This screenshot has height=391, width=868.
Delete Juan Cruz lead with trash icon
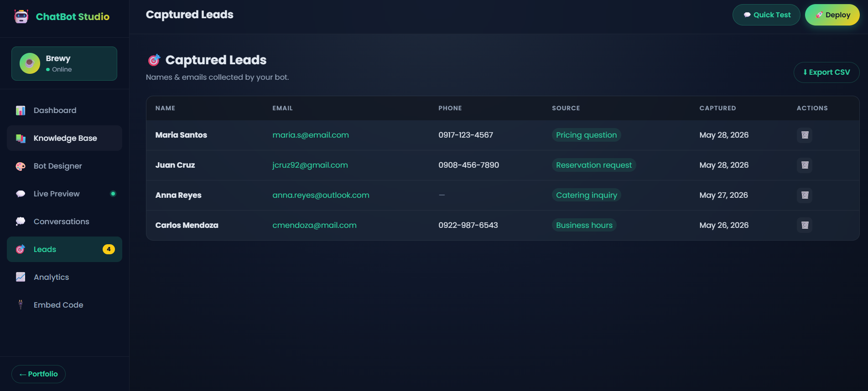coord(805,165)
